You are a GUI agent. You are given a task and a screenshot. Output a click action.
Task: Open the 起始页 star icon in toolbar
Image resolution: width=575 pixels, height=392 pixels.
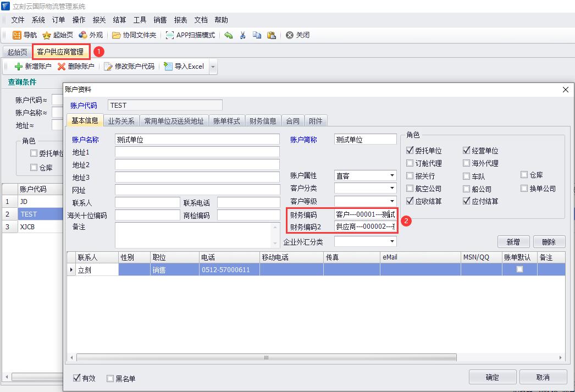pyautogui.click(x=47, y=35)
